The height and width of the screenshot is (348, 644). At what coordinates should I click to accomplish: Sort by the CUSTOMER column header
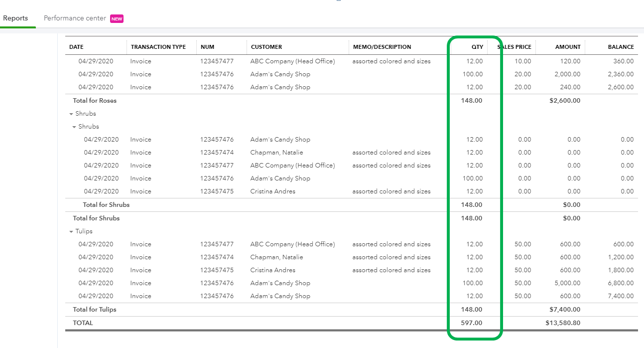tap(266, 47)
